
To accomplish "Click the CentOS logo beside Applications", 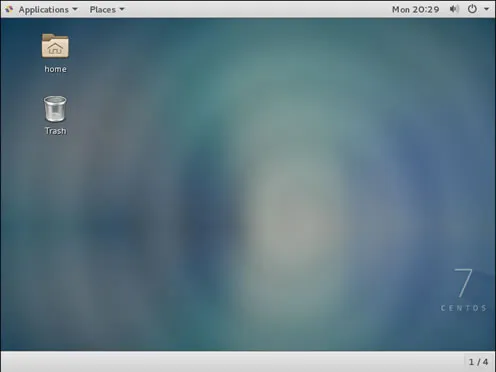I will click(x=9, y=10).
